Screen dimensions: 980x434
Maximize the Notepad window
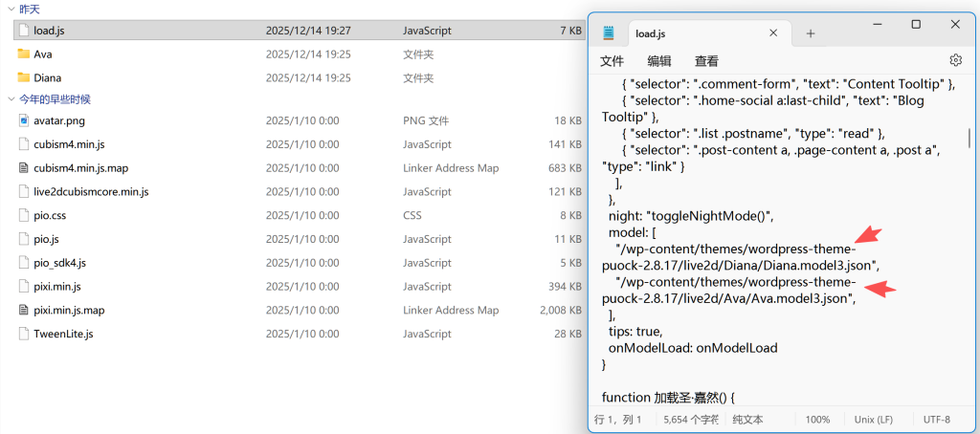tap(916, 24)
